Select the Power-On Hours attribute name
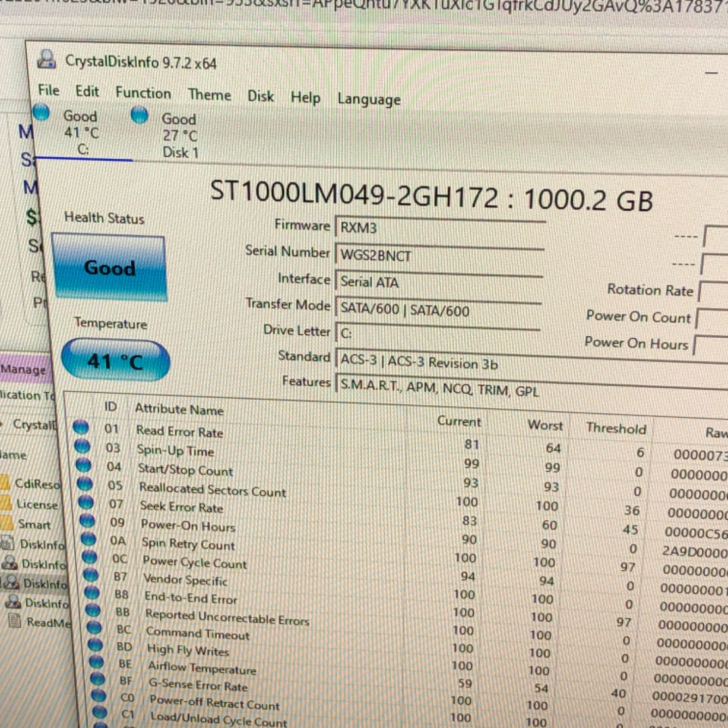Screen dimensions: 728x728 point(188,526)
